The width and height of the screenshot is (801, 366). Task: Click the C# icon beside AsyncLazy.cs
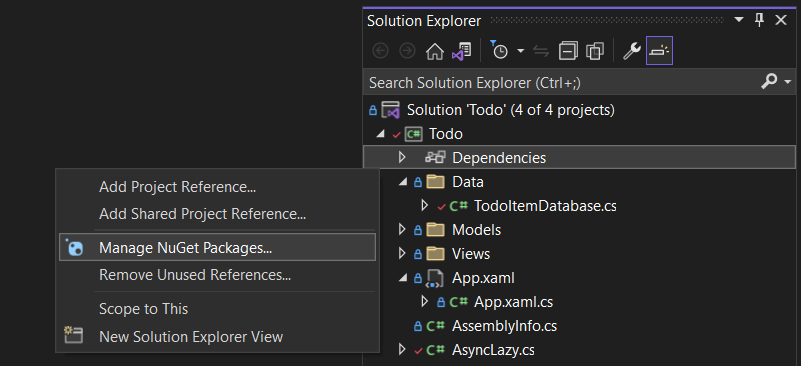tap(435, 350)
